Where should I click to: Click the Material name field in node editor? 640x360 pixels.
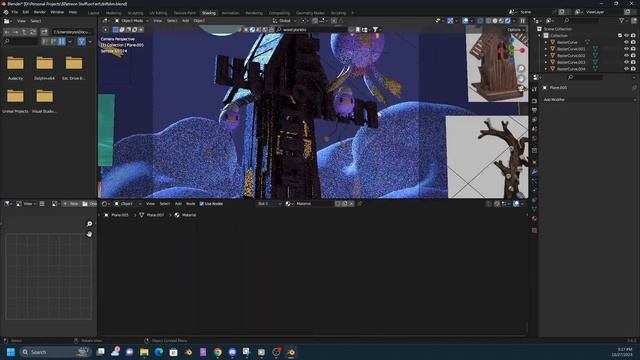[x=314, y=204]
